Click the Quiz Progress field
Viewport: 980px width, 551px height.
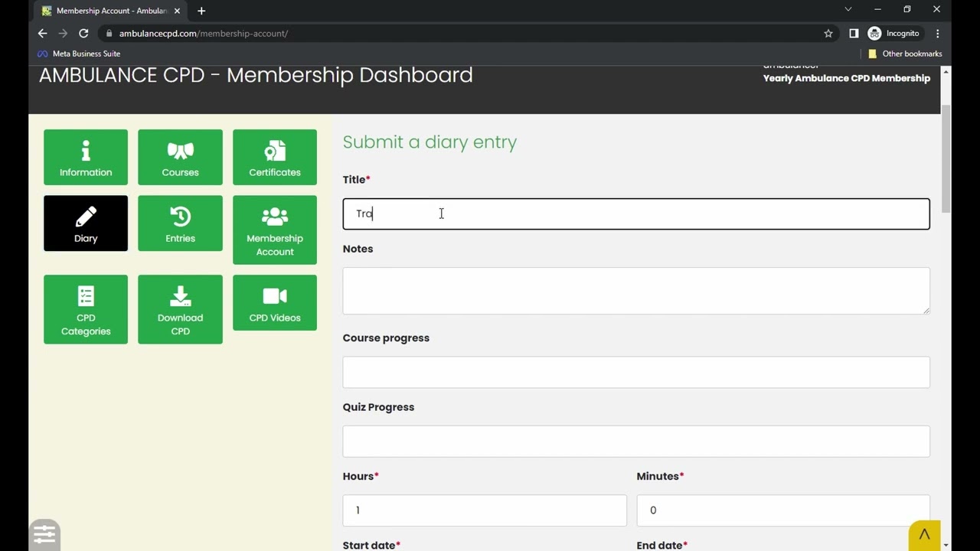pyautogui.click(x=636, y=441)
